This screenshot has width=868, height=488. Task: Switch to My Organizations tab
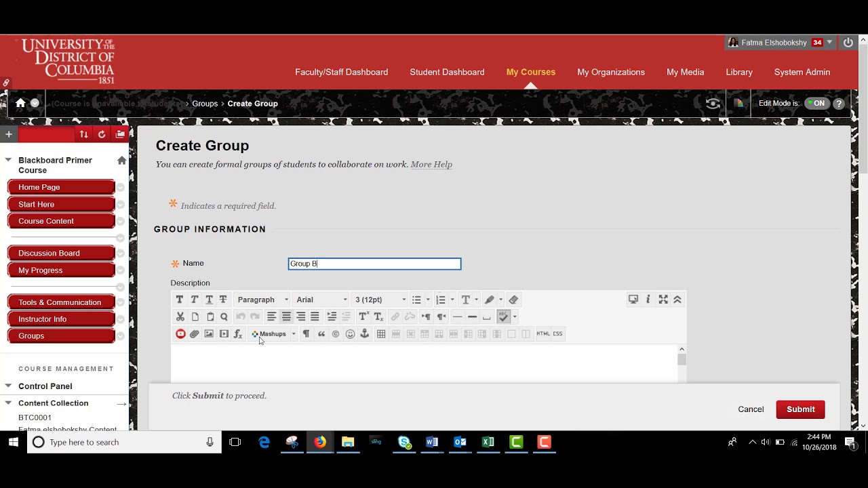click(611, 72)
